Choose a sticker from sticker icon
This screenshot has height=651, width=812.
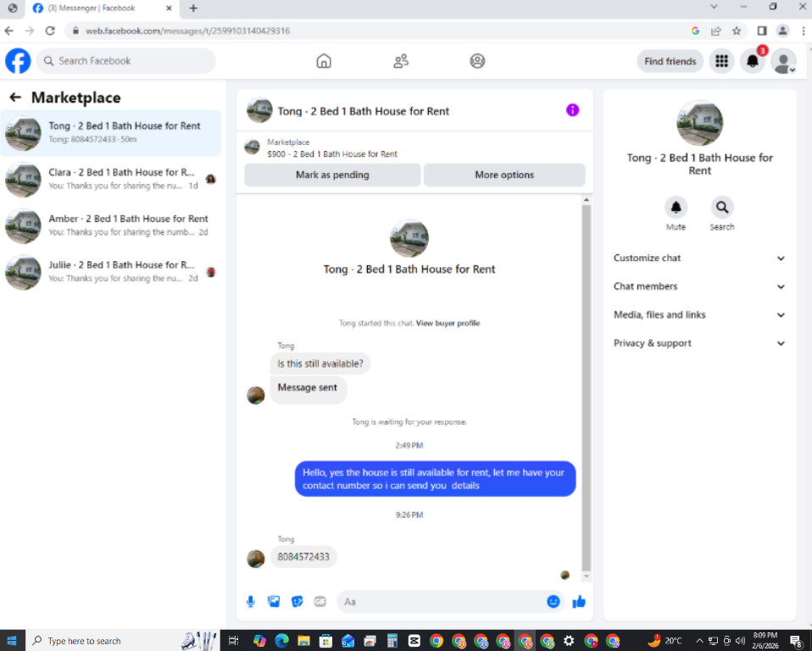297,601
